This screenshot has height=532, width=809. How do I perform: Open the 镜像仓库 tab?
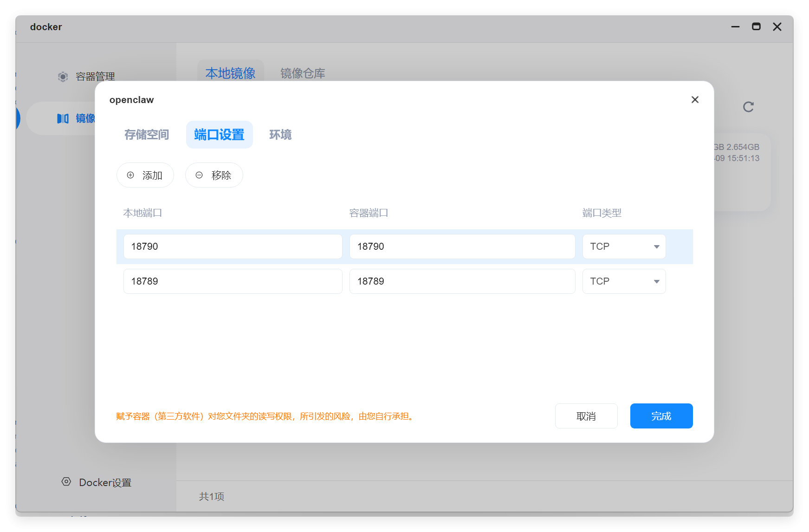pos(303,73)
